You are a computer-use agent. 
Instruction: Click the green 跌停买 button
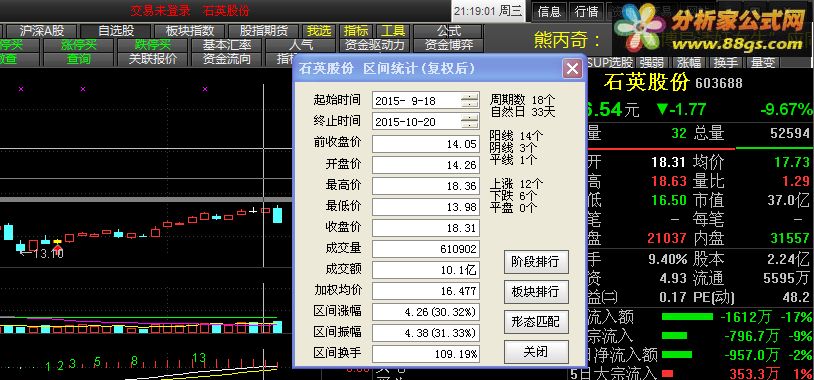153,45
